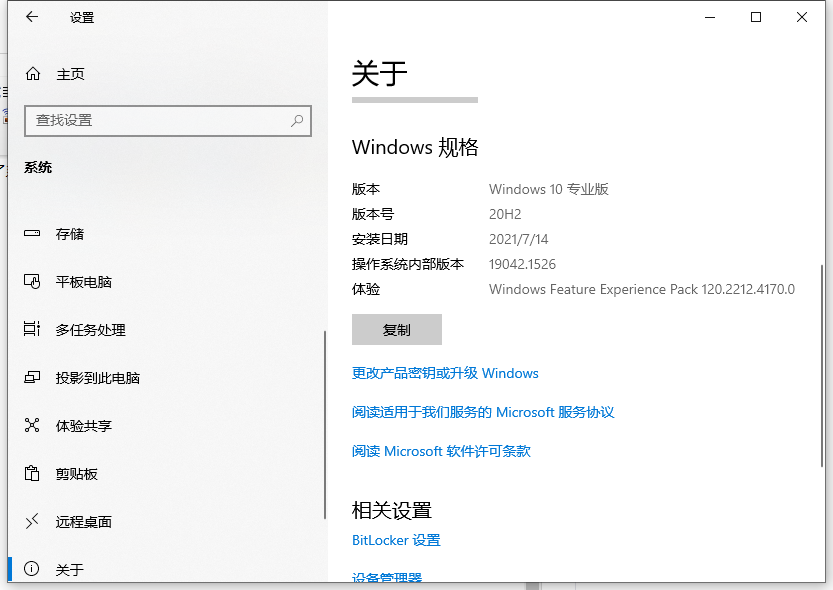Click the 存储 storage icon in the sidebar
Image resolution: width=833 pixels, height=590 pixels.
(x=33, y=234)
